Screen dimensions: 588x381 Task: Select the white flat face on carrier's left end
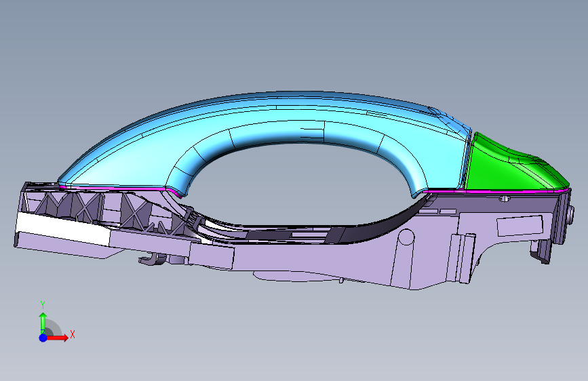(64, 228)
